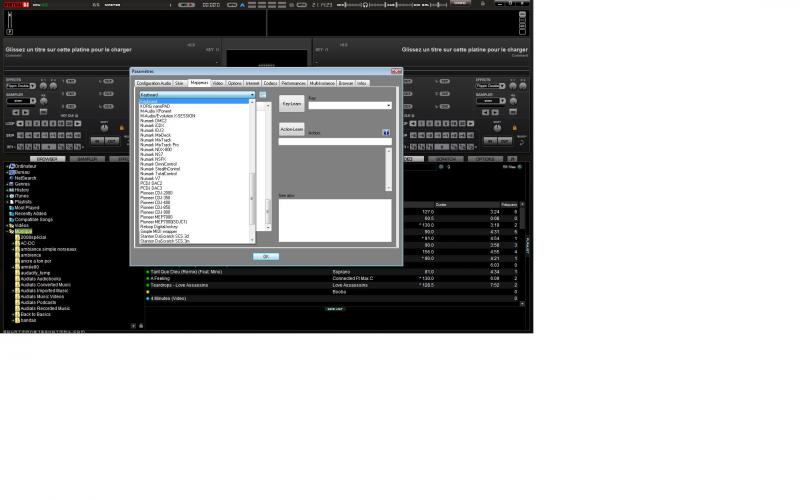800x500 pixels.
Task: Click left deck loop previous arrow
Action: 20,123
